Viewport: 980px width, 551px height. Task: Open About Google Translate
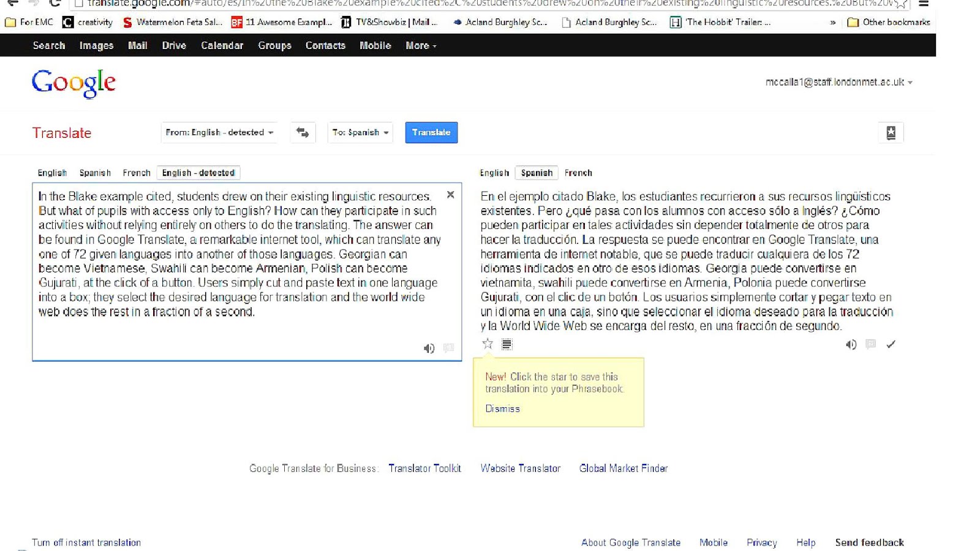(631, 542)
